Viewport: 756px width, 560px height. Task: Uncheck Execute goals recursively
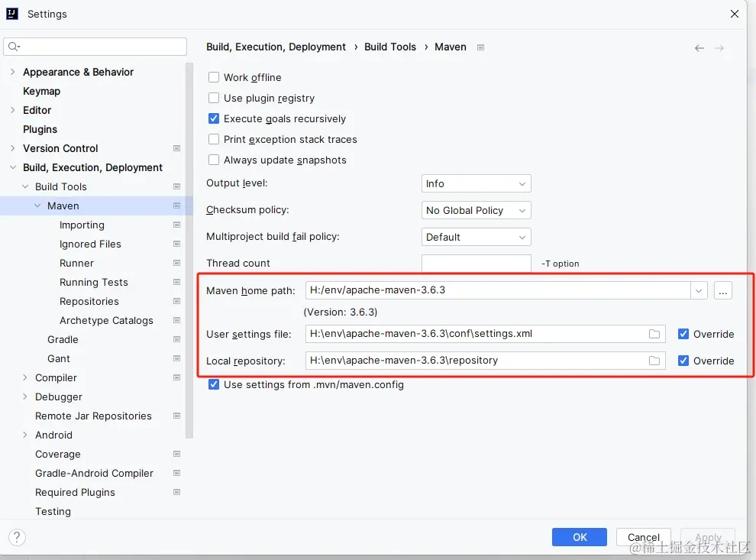(x=214, y=118)
